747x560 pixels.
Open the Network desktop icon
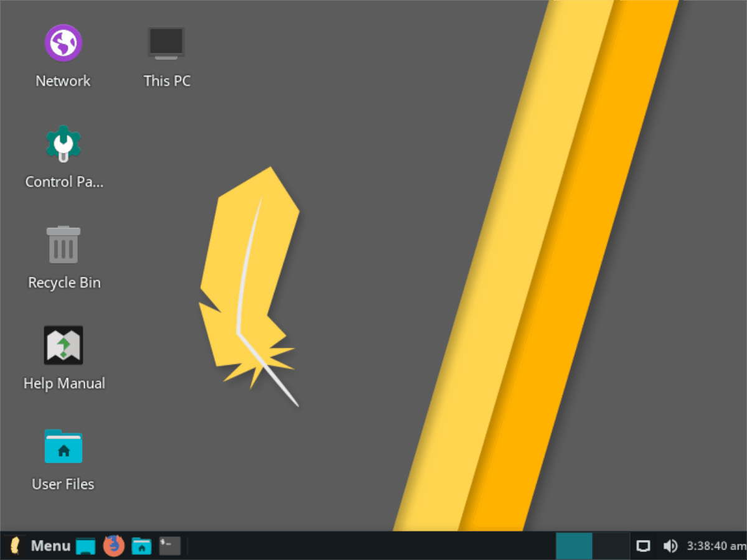[x=63, y=43]
